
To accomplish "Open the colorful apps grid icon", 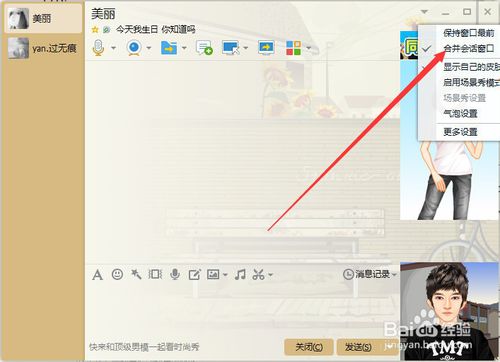I will click(x=294, y=48).
